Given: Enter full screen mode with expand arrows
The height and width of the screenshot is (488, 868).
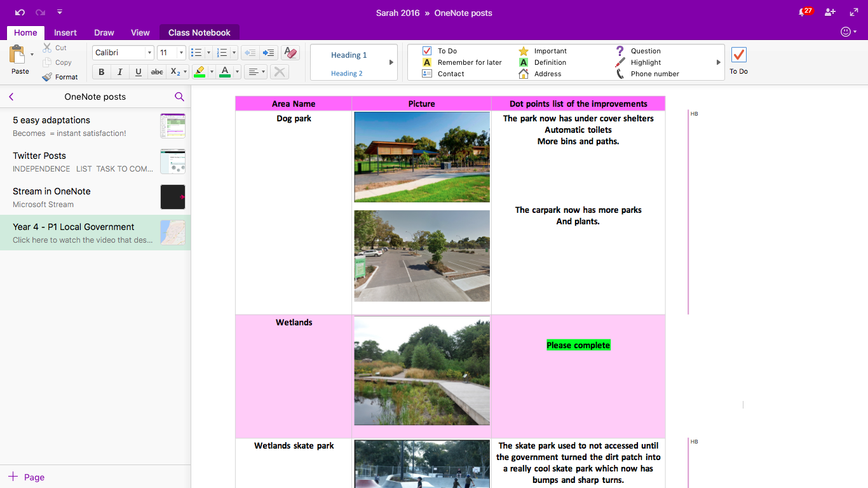Looking at the screenshot, I should coord(854,12).
